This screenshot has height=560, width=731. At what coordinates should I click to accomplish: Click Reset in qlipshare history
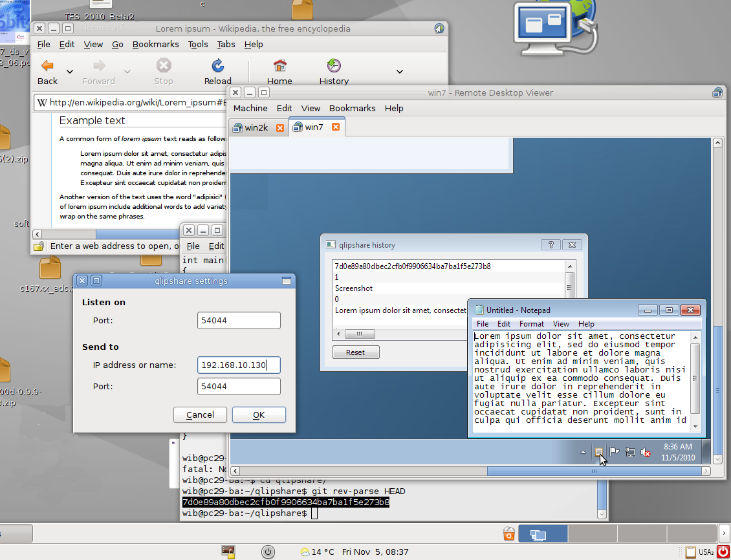click(x=356, y=352)
